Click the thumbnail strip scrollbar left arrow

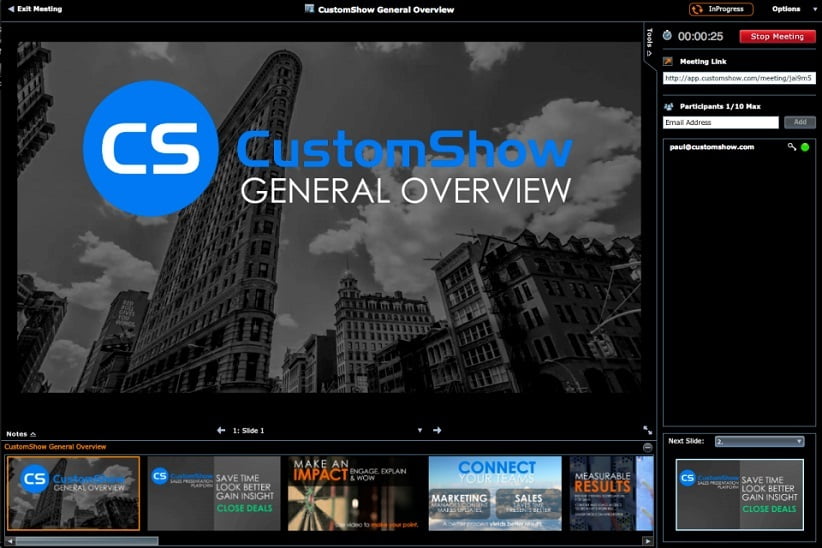click(10, 541)
